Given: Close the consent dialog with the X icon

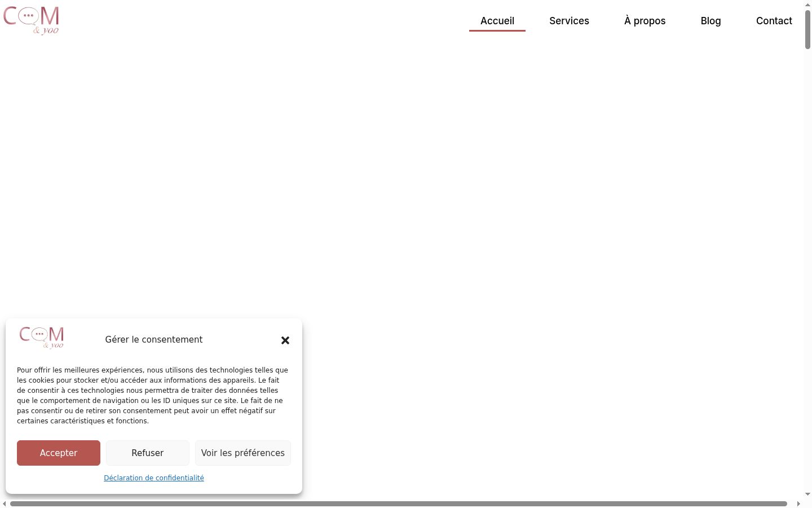Looking at the screenshot, I should coord(285,340).
